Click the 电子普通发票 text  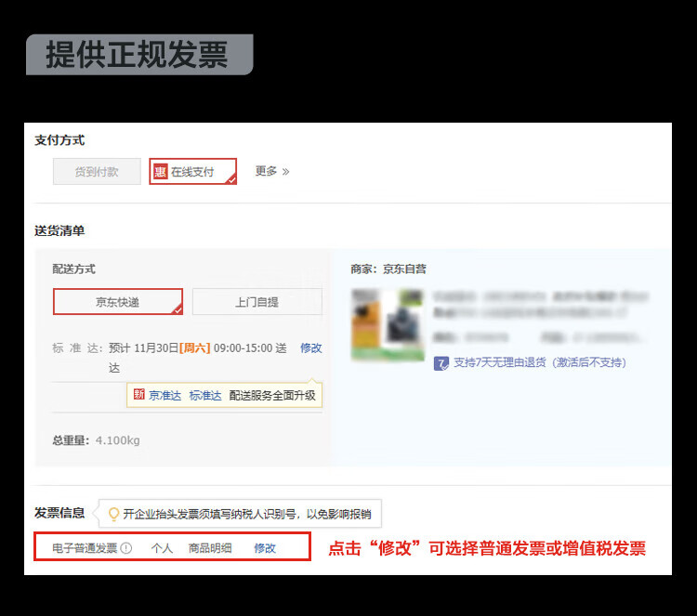85,548
